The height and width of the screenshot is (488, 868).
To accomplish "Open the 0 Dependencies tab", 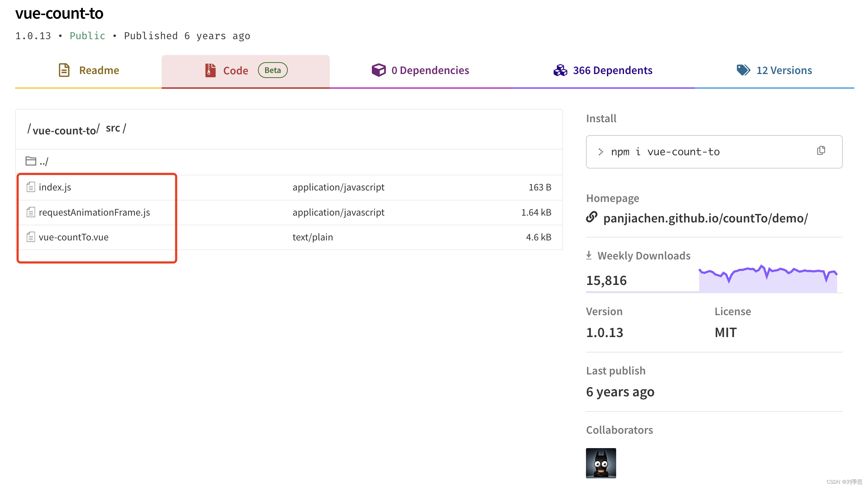I will point(430,70).
